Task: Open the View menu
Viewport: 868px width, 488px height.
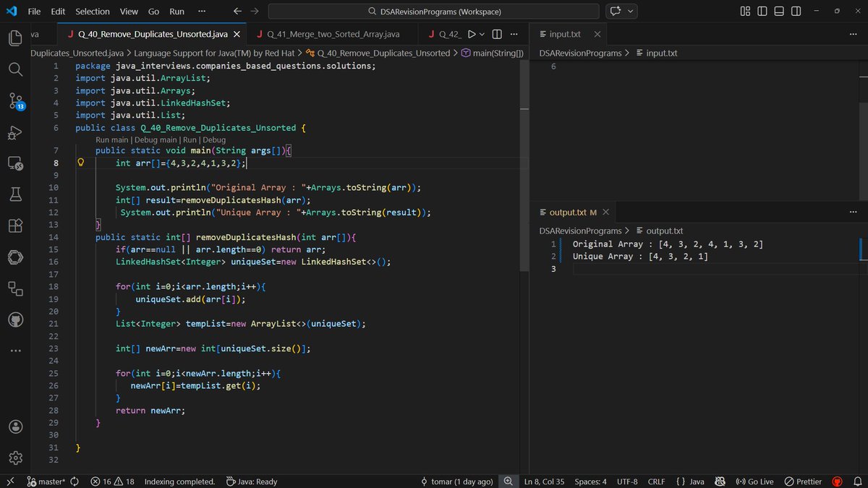Action: pos(129,12)
